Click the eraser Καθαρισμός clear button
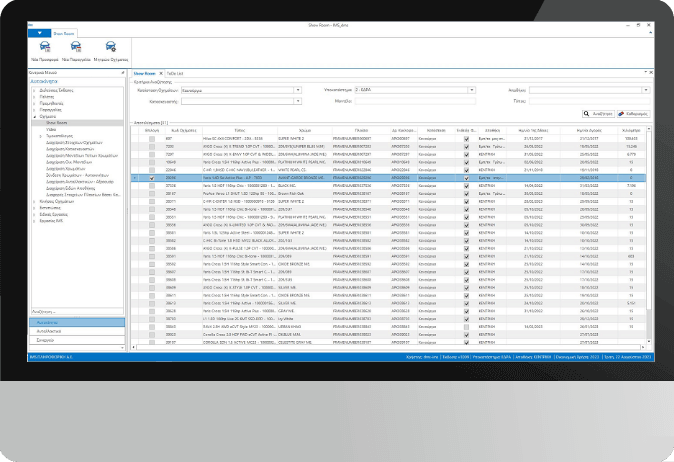This screenshot has width=674, height=462. 633,113
